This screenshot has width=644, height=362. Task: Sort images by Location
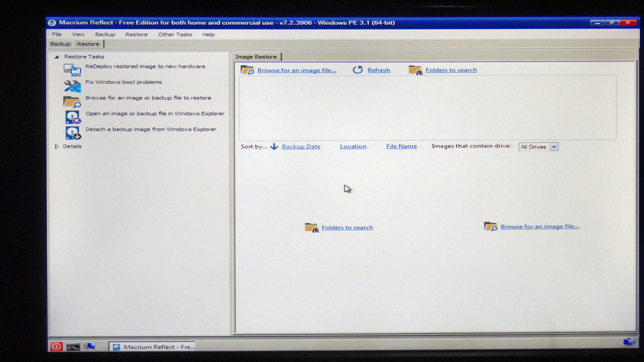point(353,146)
